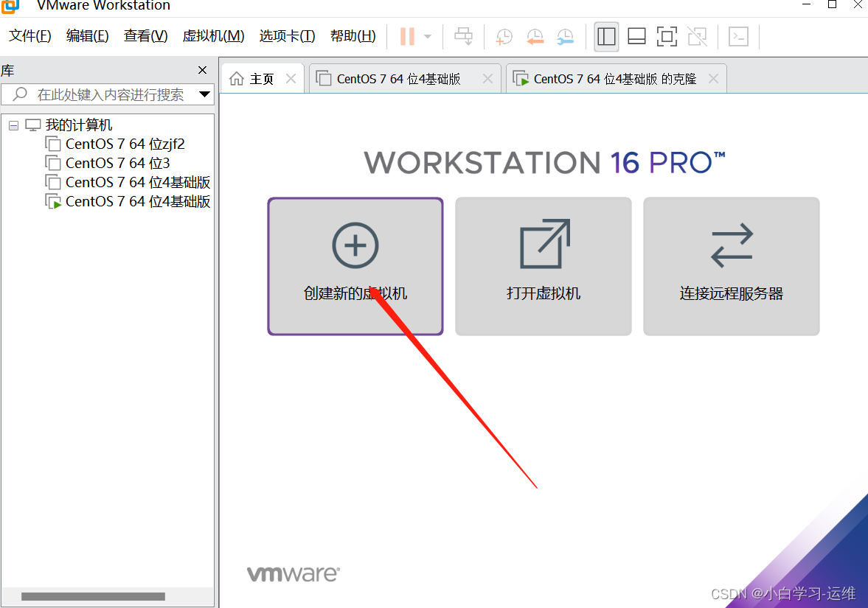The width and height of the screenshot is (868, 608).
Task: Open the console view icon
Action: pyautogui.click(x=738, y=37)
